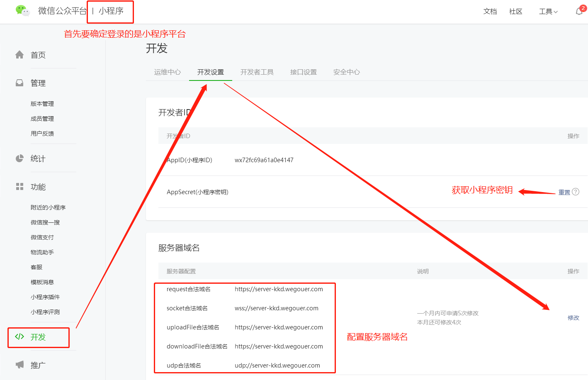The width and height of the screenshot is (588, 380).
Task: Click 重置 to reset the AppSecret
Action: [564, 192]
